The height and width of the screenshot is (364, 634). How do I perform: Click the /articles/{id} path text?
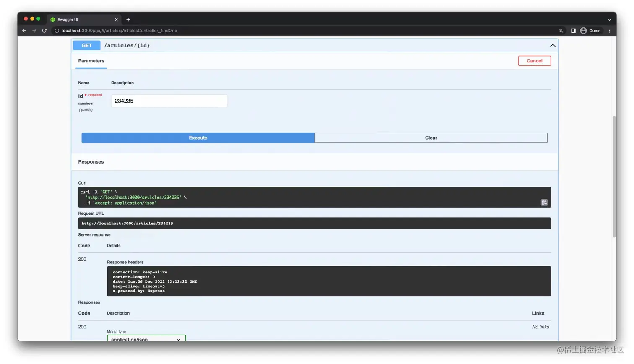pos(127,45)
